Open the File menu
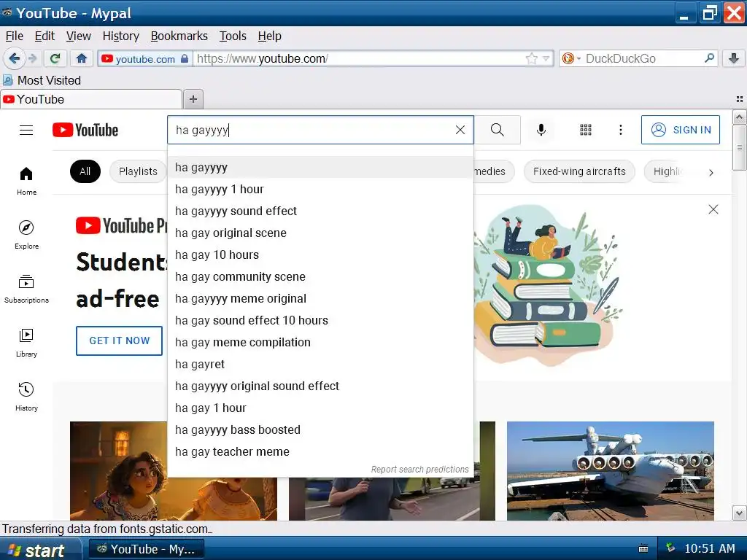 (15, 36)
